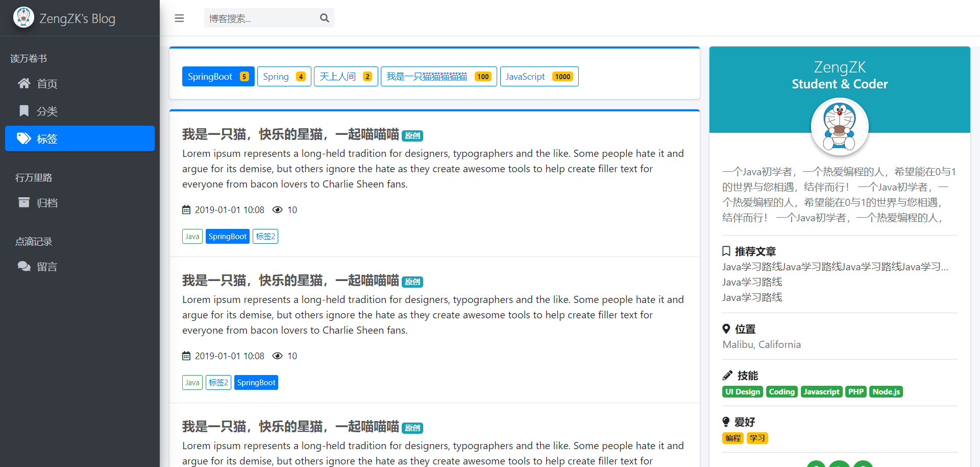Click the 学习 hobby badge

click(x=757, y=438)
